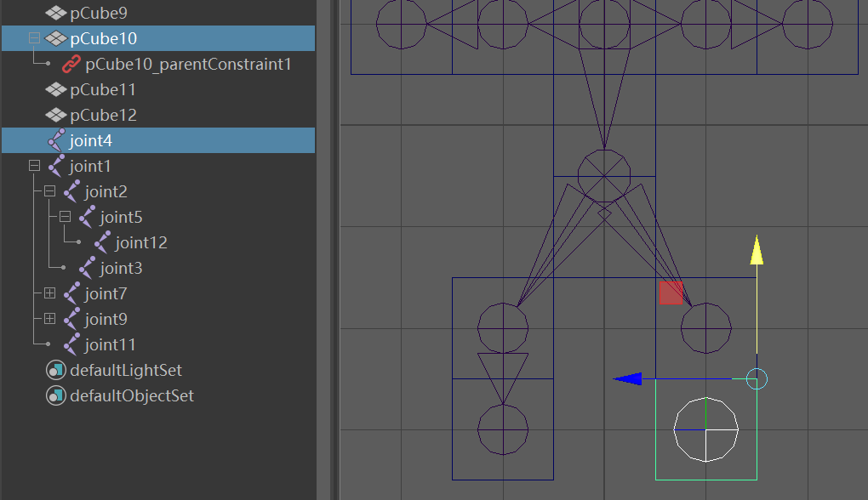Click the yellow Y-axis manipulator arrow
868x500 pixels.
tap(756, 251)
